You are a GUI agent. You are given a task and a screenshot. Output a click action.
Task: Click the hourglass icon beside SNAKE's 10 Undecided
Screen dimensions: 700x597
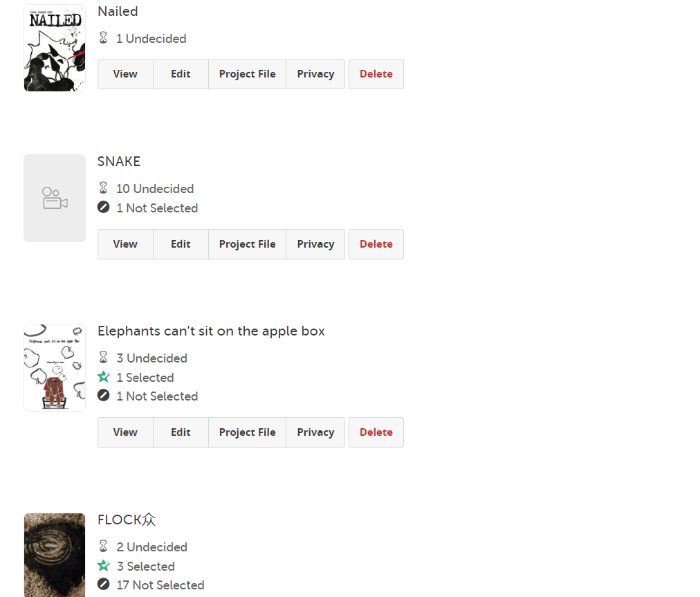(x=103, y=187)
